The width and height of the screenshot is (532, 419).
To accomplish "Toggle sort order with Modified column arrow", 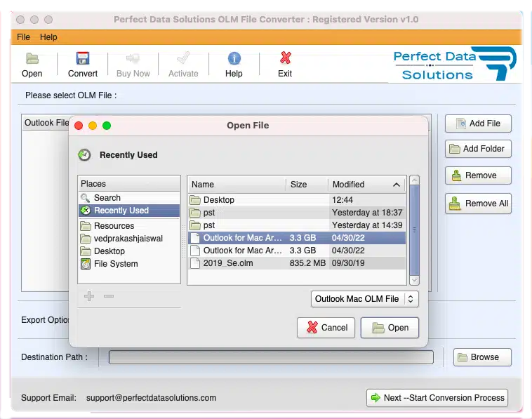I will click(397, 185).
